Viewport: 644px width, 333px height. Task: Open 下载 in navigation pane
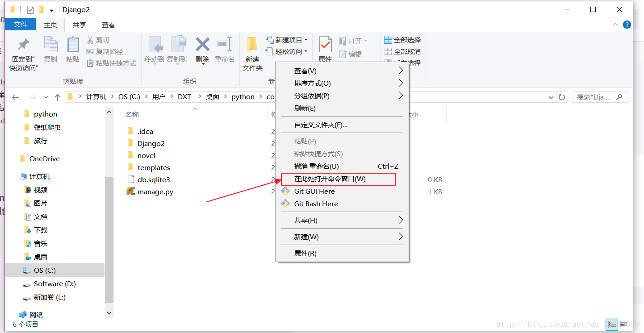click(41, 230)
